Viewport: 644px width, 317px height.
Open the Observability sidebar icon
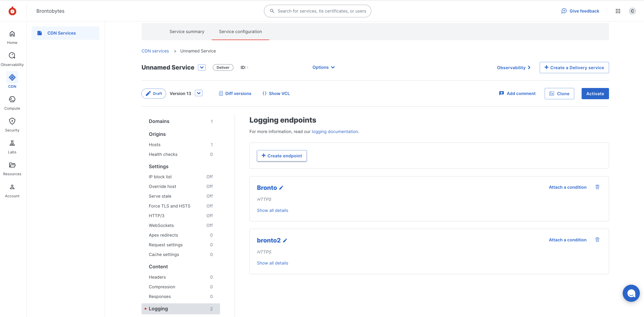(x=12, y=55)
